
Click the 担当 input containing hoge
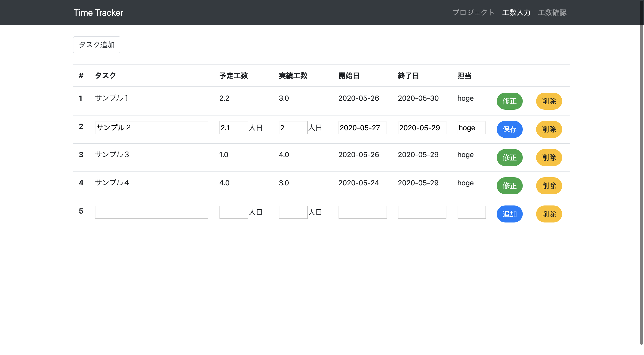tap(471, 128)
